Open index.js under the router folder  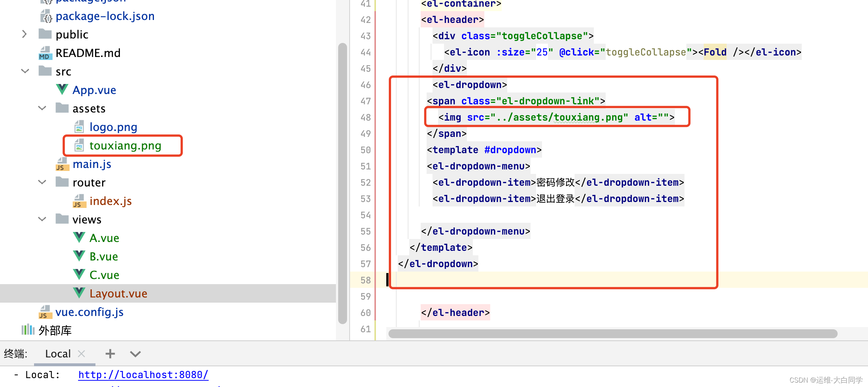[x=111, y=201]
